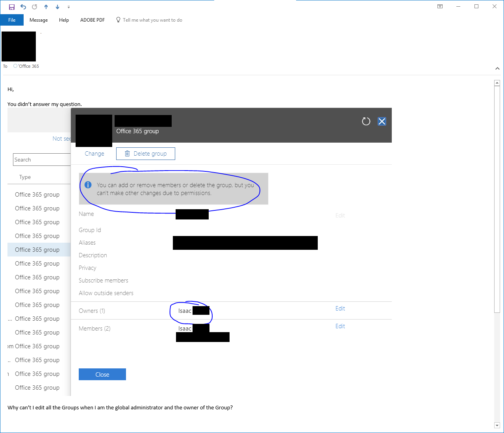Open the Help ribbon tab

point(64,20)
